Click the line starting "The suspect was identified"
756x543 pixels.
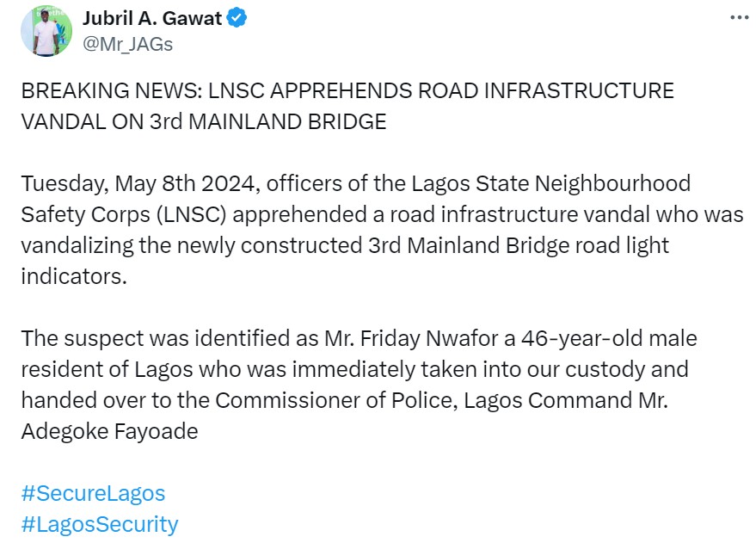(x=359, y=338)
